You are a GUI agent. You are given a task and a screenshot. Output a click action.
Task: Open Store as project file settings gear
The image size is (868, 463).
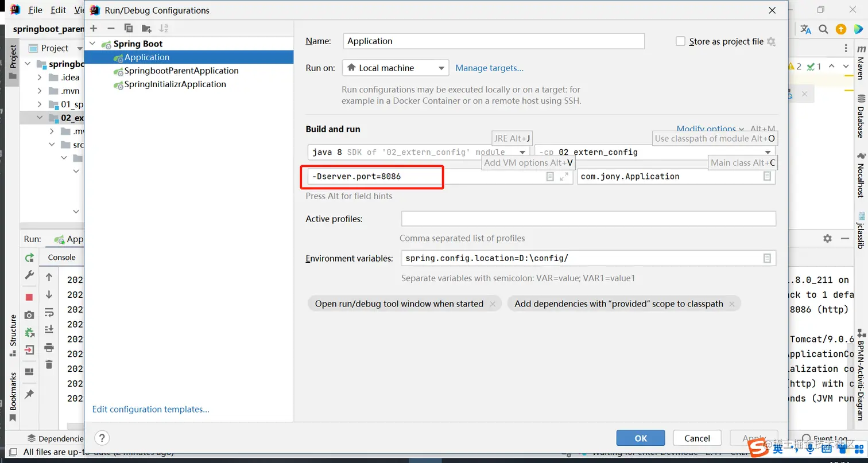click(771, 41)
